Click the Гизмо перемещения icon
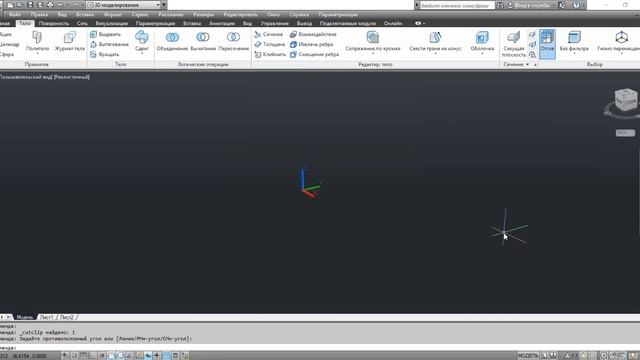The width and height of the screenshot is (640, 360). click(621, 37)
